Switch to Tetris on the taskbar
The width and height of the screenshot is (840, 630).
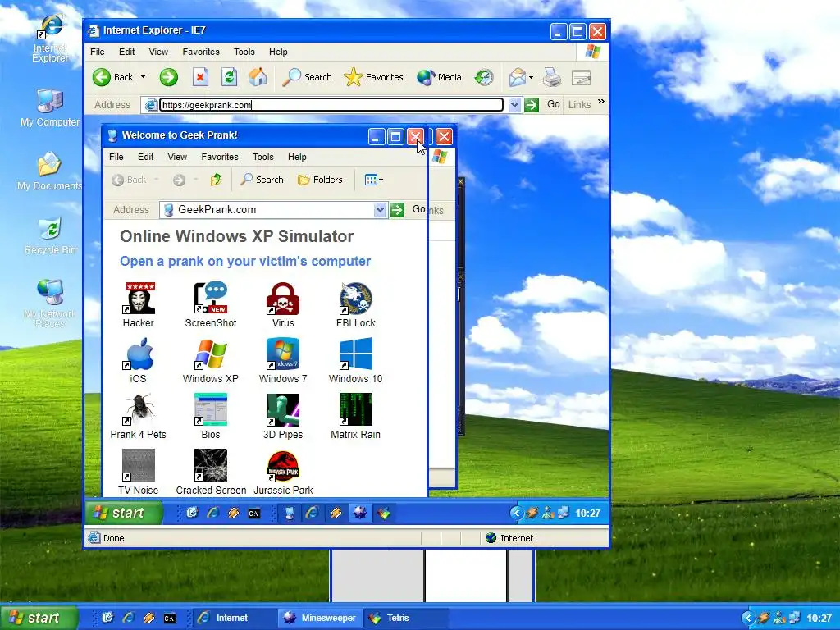[x=405, y=619]
